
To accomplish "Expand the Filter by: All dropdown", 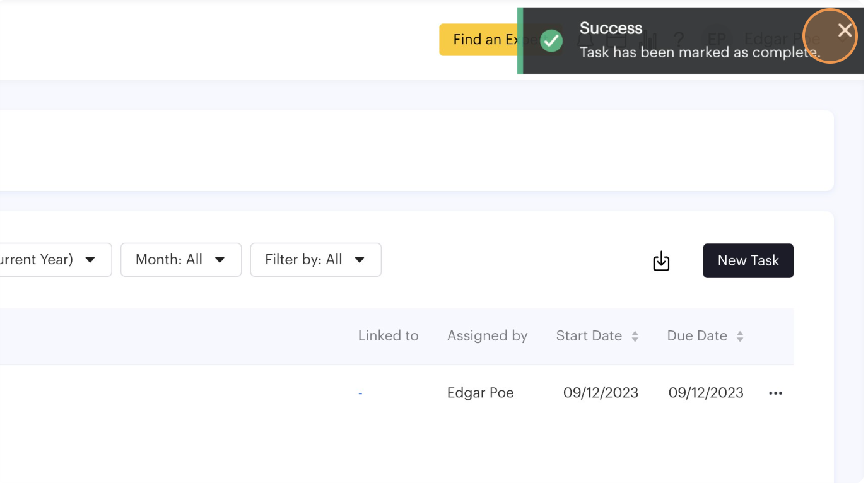I will coord(315,260).
